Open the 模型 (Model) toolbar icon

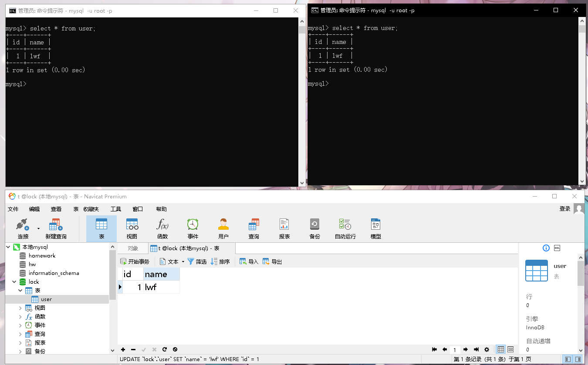click(x=375, y=228)
